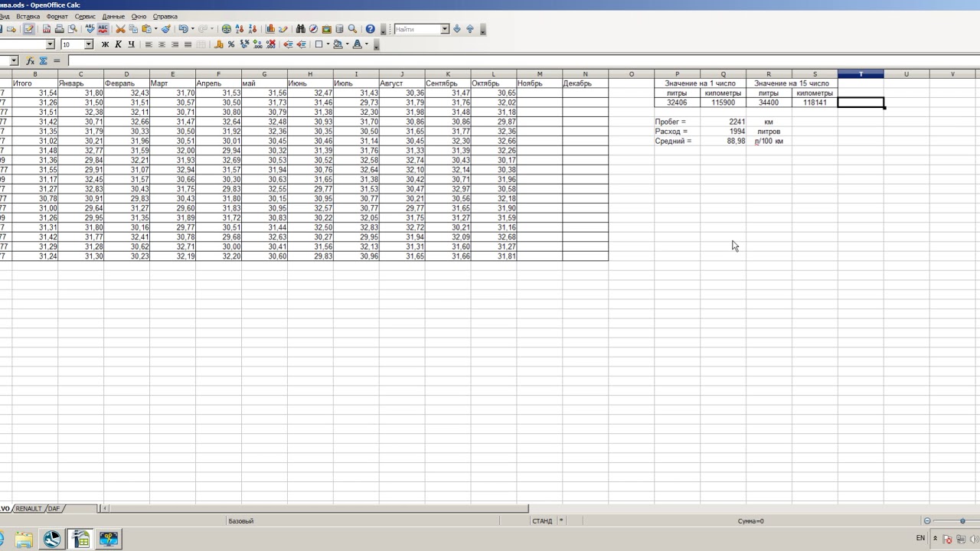Click the Cut scissors icon

tap(120, 29)
